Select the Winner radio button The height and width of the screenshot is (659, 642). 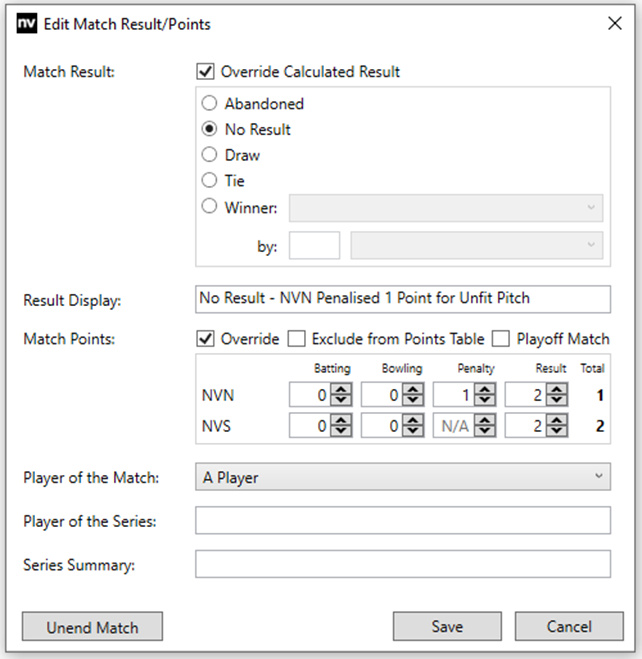209,207
